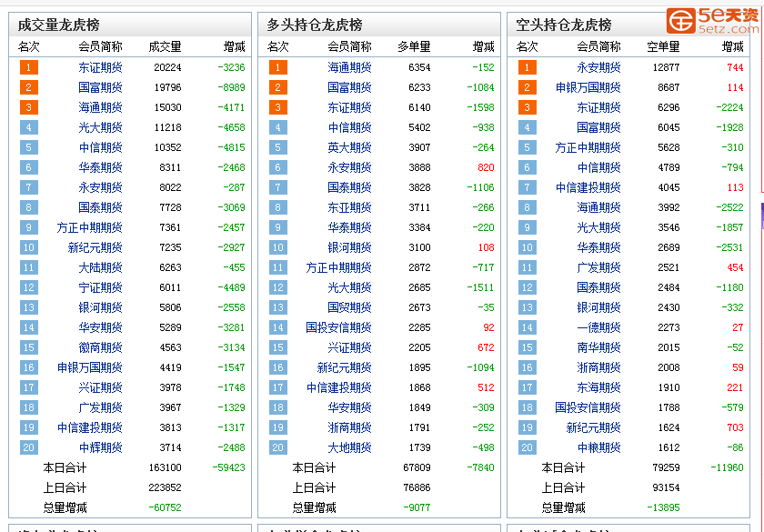Click 东海期货 member link
The image size is (764, 532).
598,387
